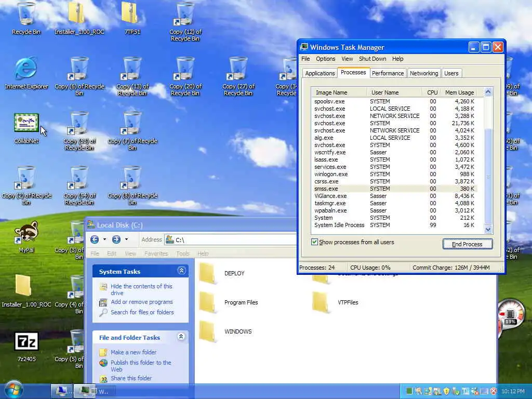
Task: Go forward in the Local Disk explorer window
Action: coord(116,240)
